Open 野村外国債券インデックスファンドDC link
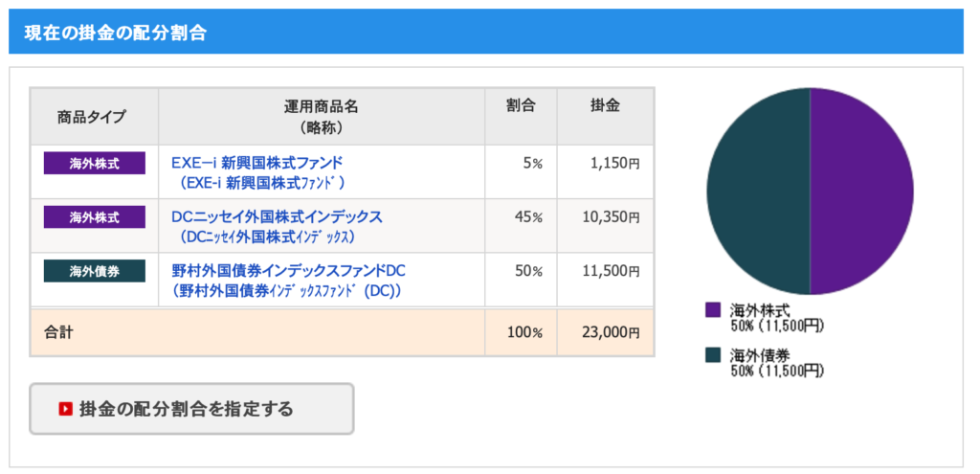Screen dimensions: 980x474 coord(288,271)
